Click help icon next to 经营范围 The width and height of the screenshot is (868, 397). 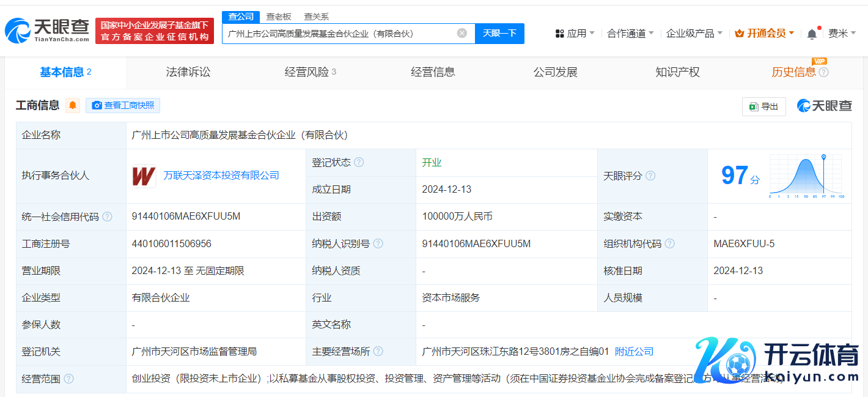[x=68, y=379]
